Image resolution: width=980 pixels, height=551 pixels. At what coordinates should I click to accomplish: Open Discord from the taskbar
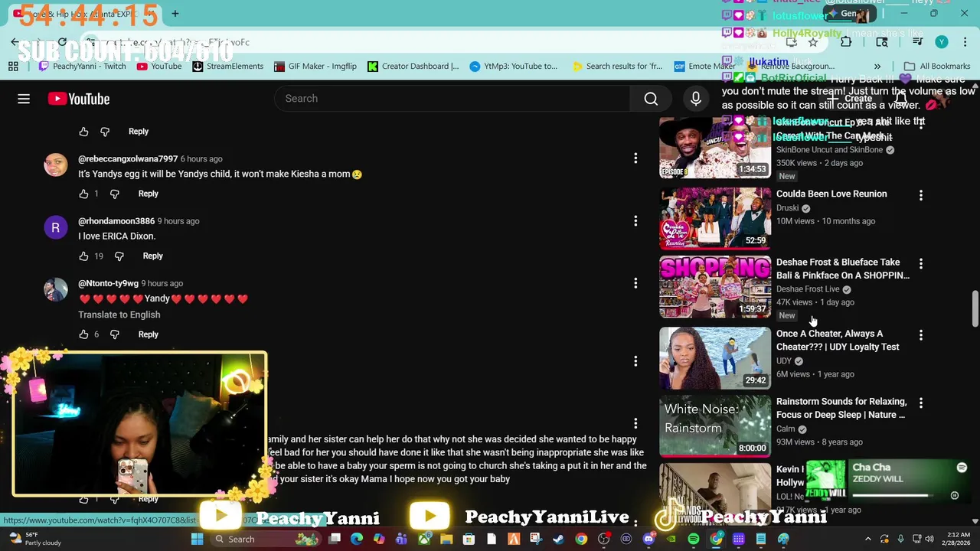648,539
